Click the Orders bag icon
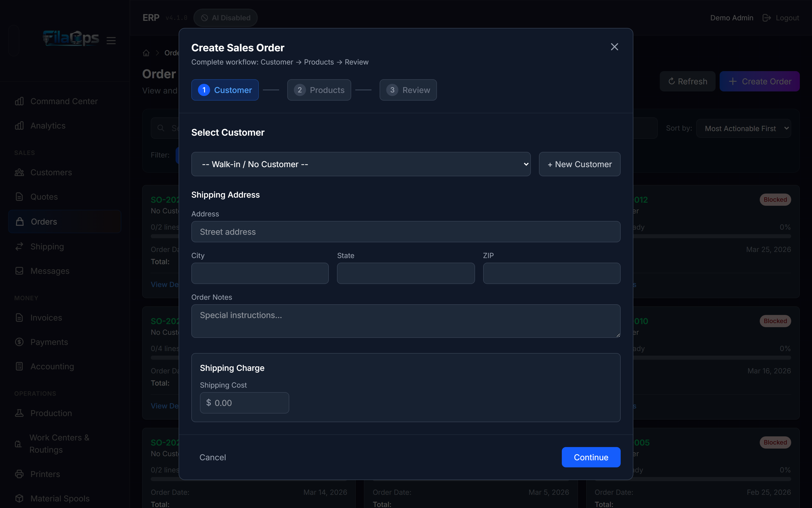This screenshot has height=508, width=812. (20, 221)
